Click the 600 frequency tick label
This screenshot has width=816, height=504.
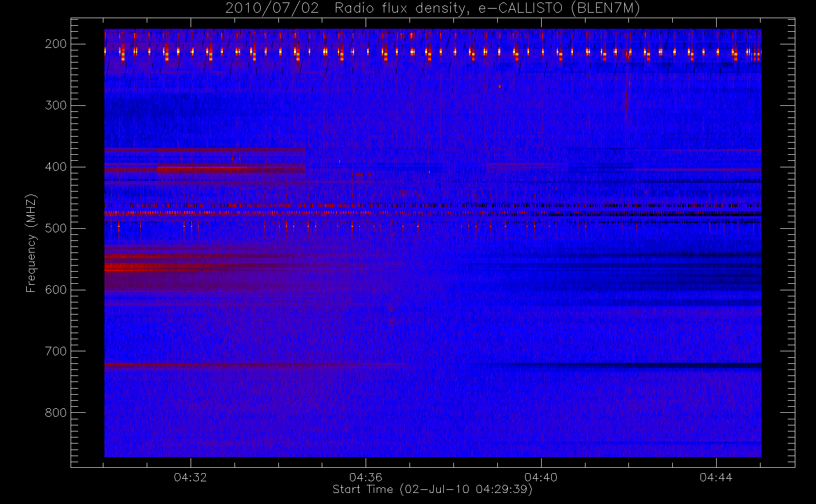pos(55,290)
